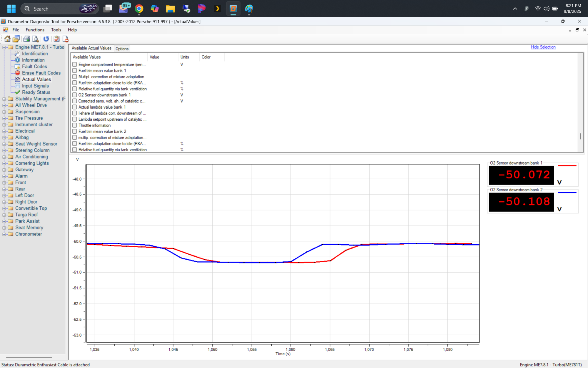Open Erase Fault Codes tree item
The height and width of the screenshot is (368, 588).
tap(41, 73)
